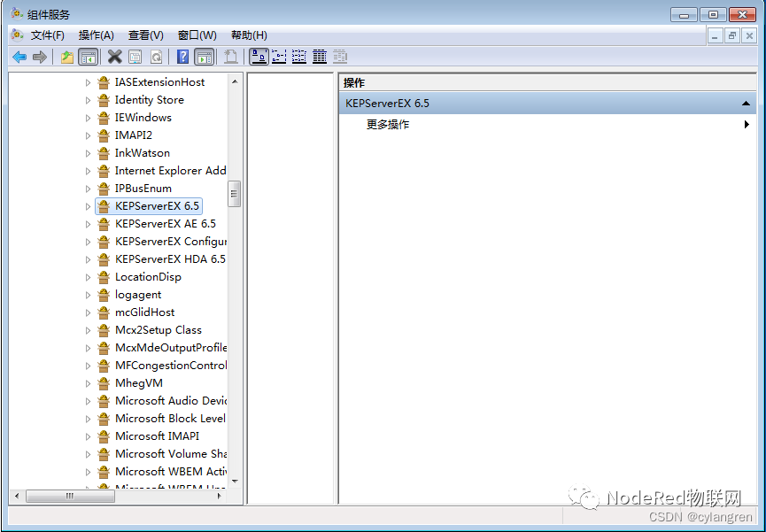Expand the KEPServerEX AE 6.5 node
This screenshot has width=766, height=532.
pyautogui.click(x=88, y=224)
